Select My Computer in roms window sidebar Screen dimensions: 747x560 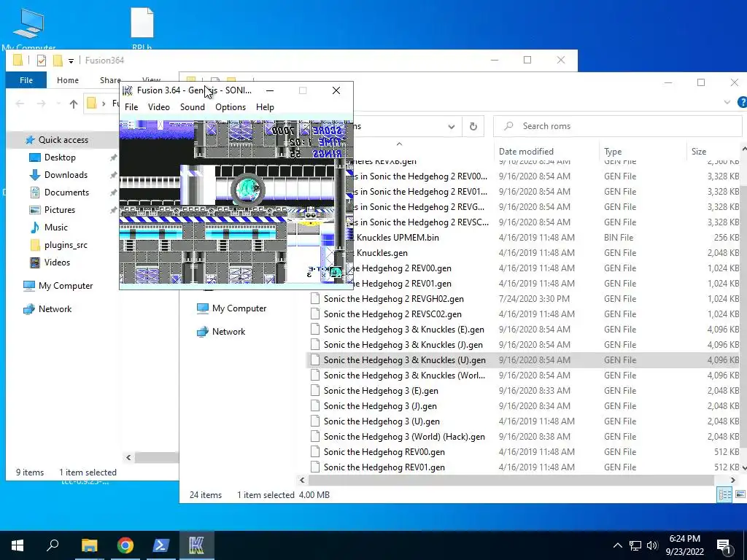click(x=239, y=308)
